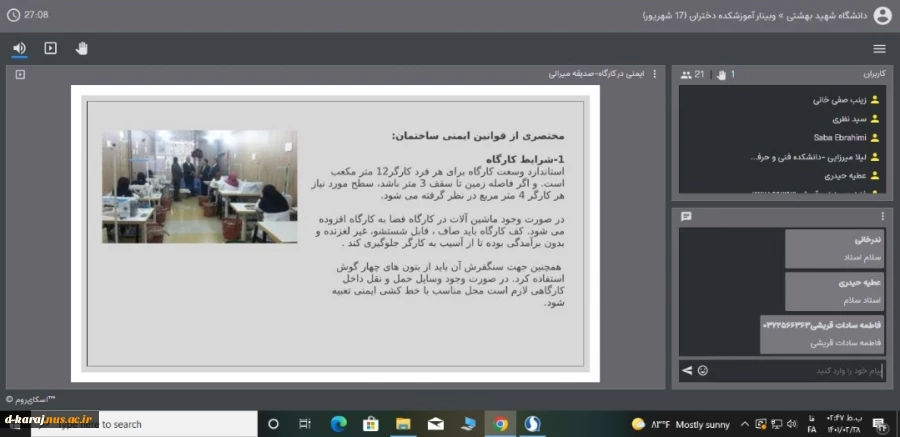Open chat panel three-dot options menu

click(882, 216)
